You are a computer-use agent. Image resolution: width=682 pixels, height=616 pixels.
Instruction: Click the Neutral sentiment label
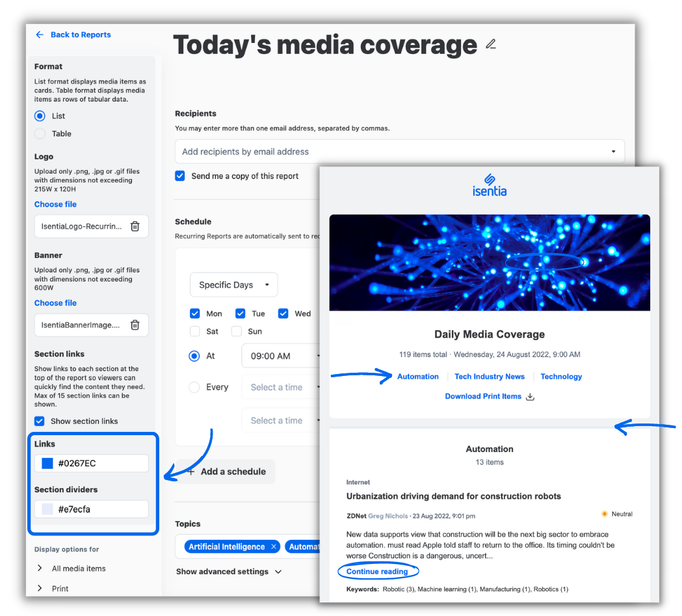tap(622, 514)
